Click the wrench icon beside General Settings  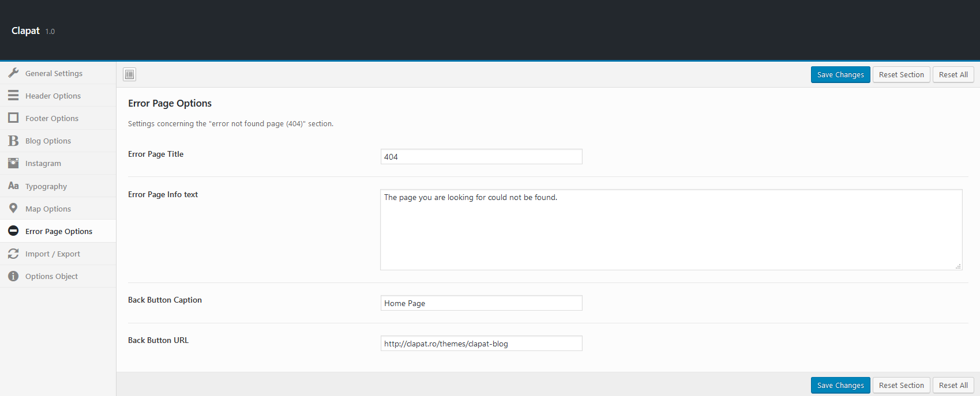click(x=13, y=73)
